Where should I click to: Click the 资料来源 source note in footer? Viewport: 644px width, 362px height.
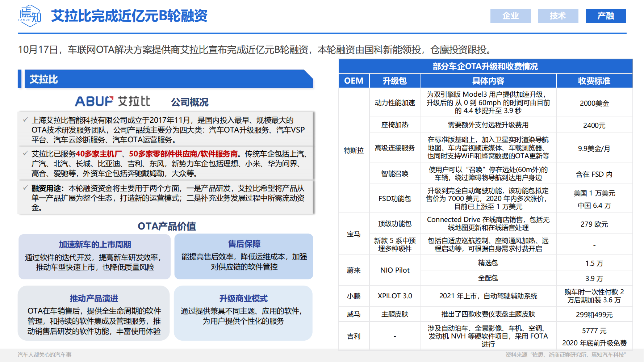tap(566, 355)
